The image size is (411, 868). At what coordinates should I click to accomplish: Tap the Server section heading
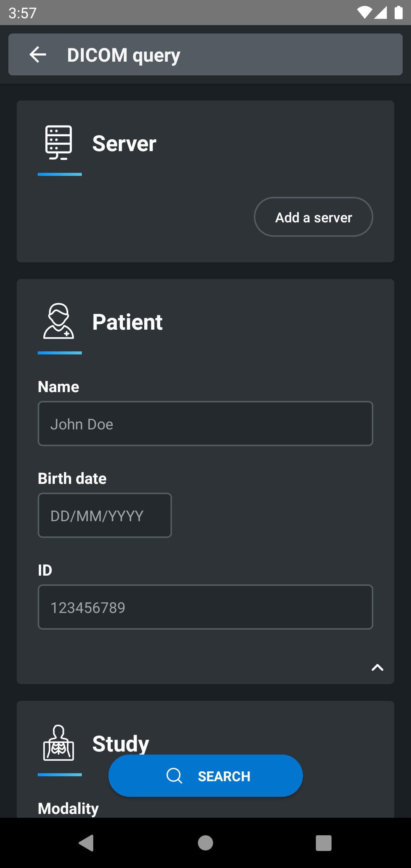point(124,144)
